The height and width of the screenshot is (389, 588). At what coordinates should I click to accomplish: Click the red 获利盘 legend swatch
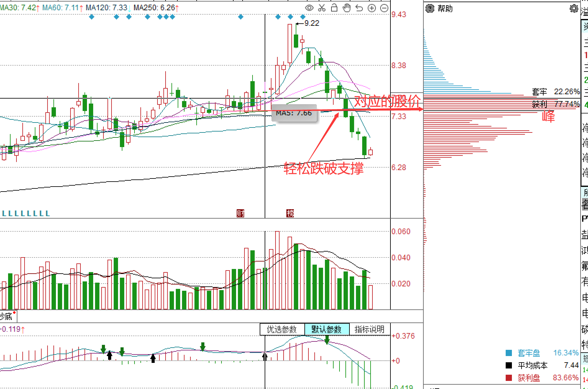click(x=509, y=378)
